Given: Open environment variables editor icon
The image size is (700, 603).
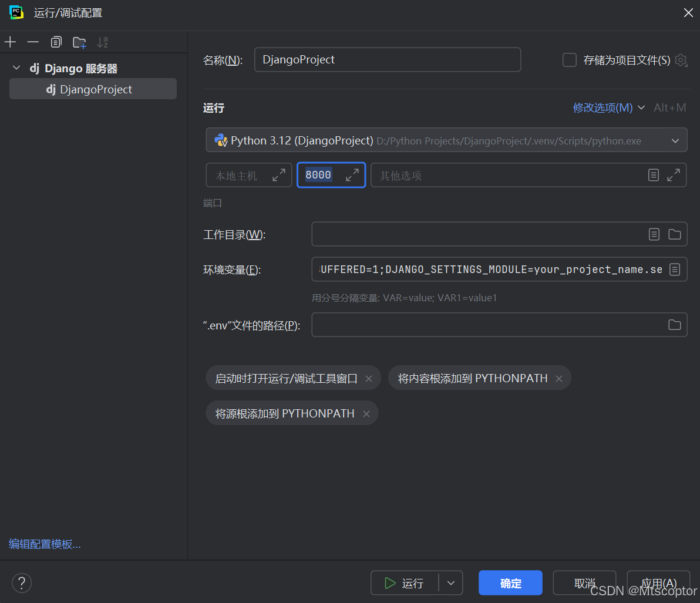Looking at the screenshot, I should [675, 270].
